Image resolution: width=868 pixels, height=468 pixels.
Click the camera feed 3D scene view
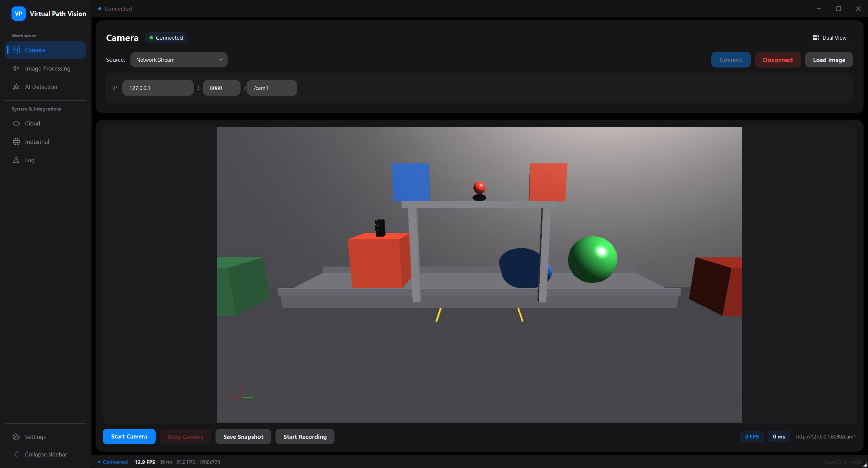479,275
